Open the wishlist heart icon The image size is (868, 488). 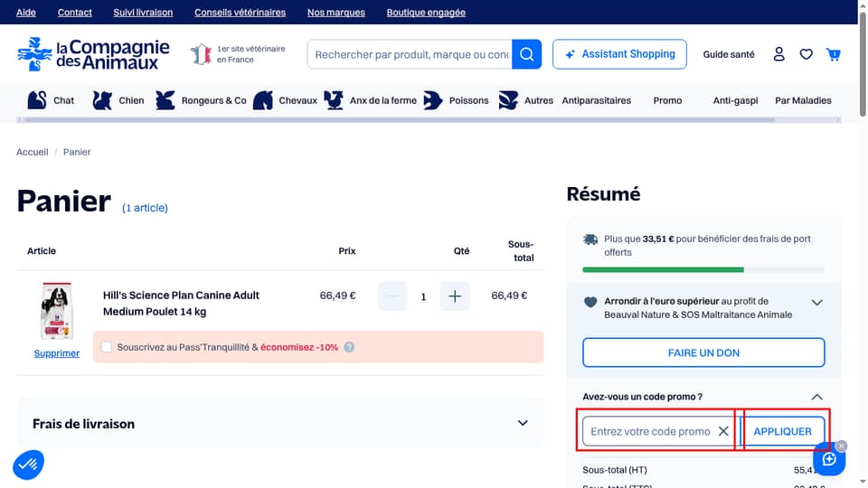pos(806,54)
